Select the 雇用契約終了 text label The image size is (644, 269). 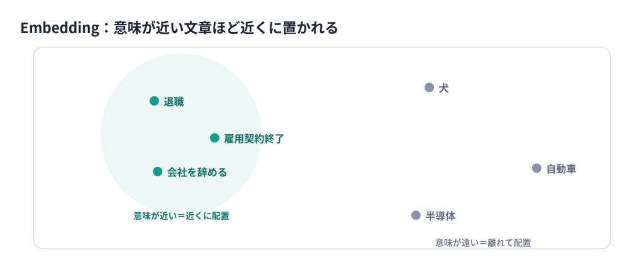(x=254, y=139)
